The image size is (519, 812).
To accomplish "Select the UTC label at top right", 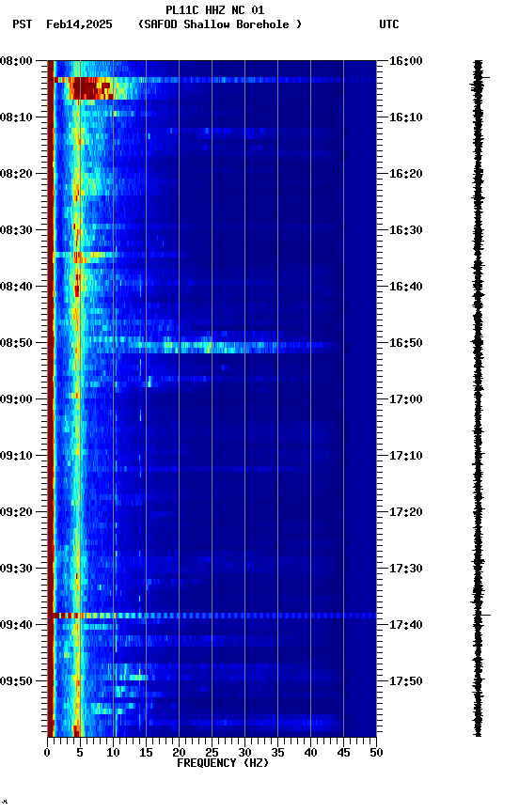I will tap(389, 24).
